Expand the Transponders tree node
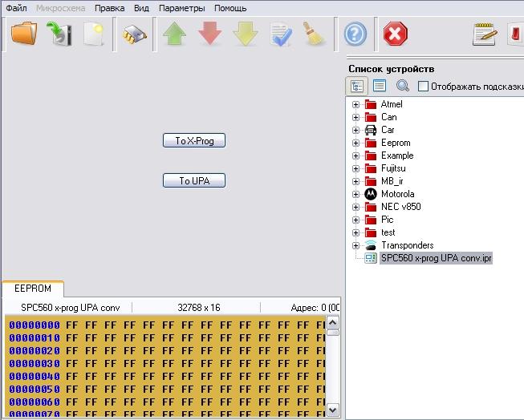 pos(356,245)
